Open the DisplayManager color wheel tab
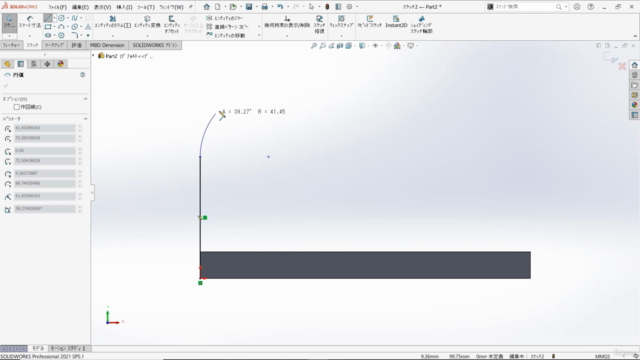Image resolution: width=640 pixels, height=360 pixels. (61, 64)
